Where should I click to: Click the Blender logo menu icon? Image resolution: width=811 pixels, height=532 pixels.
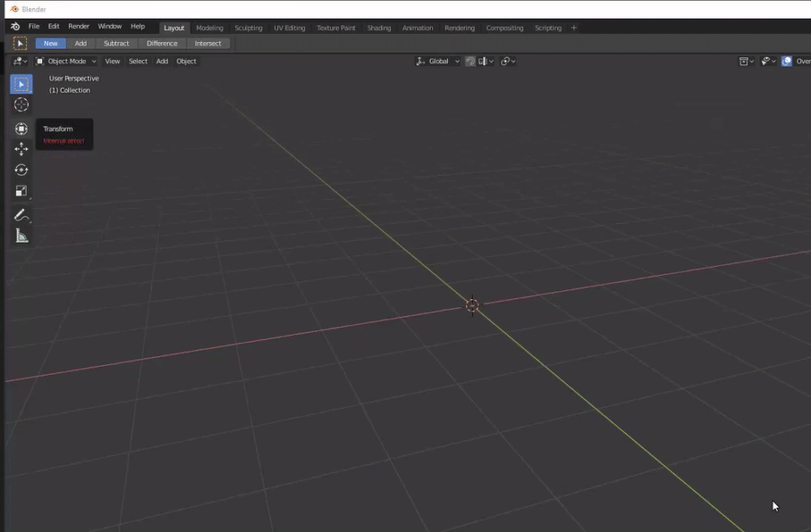pos(15,27)
